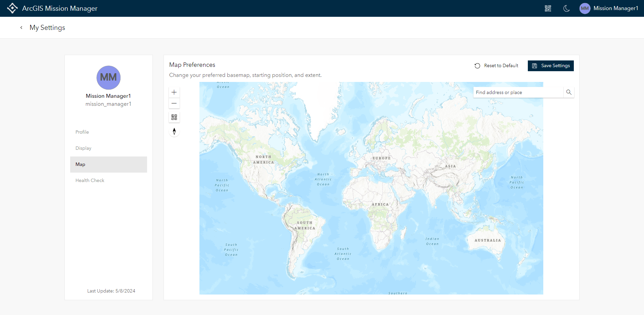644x315 pixels.
Task: Zoom out on the map
Action: pyautogui.click(x=174, y=103)
